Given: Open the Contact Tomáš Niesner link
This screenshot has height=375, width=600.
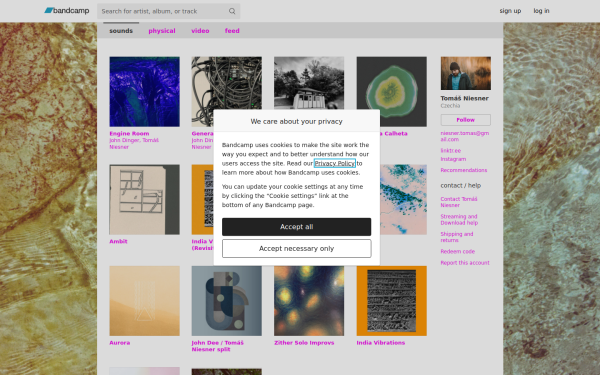Looking at the screenshot, I should click(459, 202).
